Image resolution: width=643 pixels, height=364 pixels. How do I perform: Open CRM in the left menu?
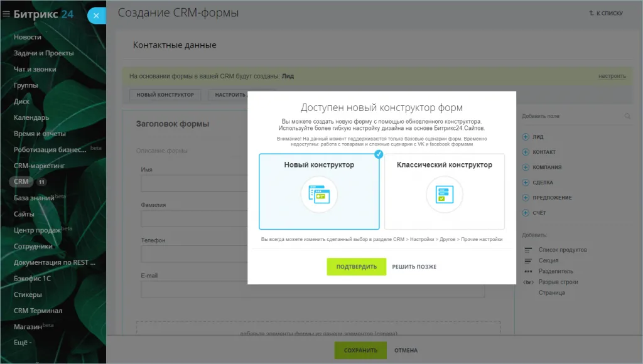[21, 181]
